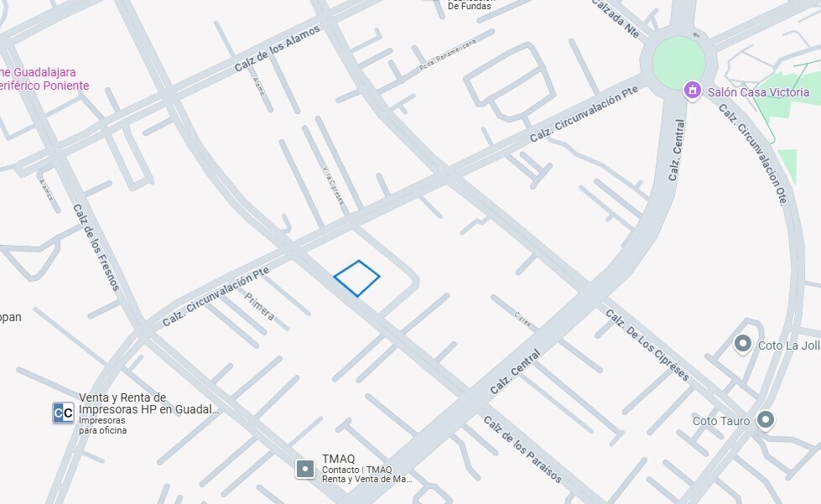Click the green circular roundabout

(x=678, y=63)
